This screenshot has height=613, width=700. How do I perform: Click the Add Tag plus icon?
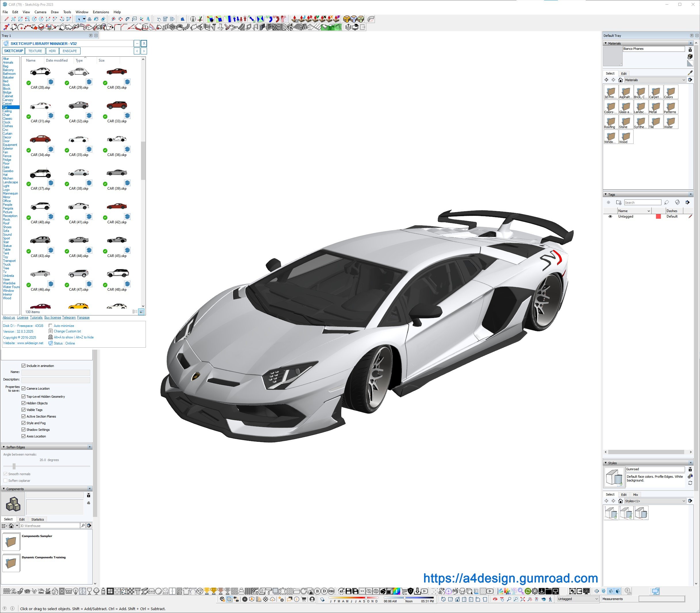[x=608, y=203]
